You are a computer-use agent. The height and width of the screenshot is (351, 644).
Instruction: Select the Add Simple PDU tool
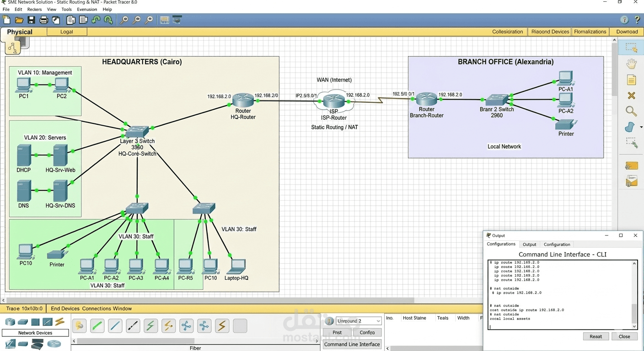pyautogui.click(x=631, y=165)
